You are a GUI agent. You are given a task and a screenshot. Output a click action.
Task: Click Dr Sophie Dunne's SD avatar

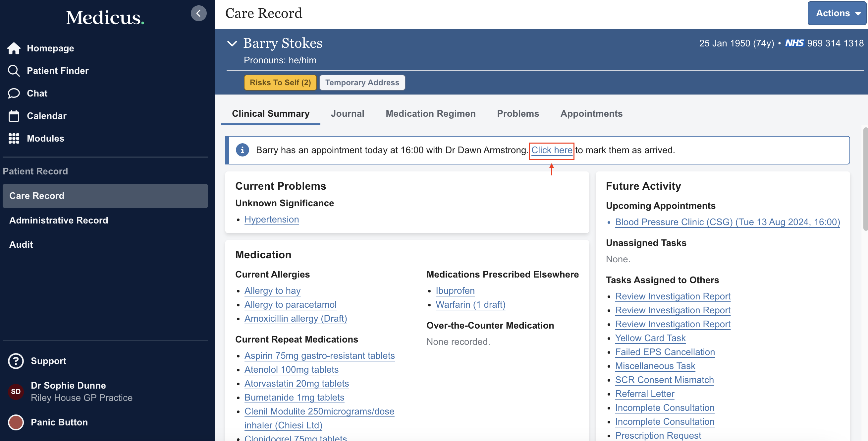(x=16, y=392)
